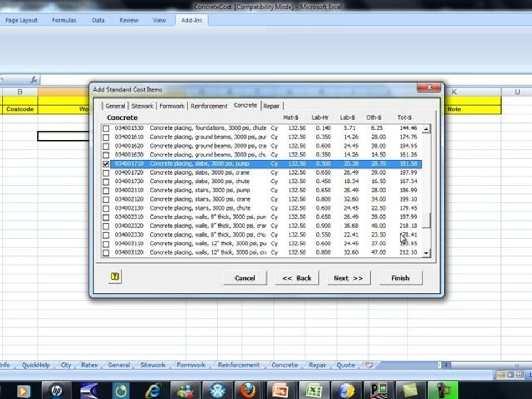Check item 034001630 ground beams chute
This screenshot has width=532, height=399.
pyautogui.click(x=106, y=155)
